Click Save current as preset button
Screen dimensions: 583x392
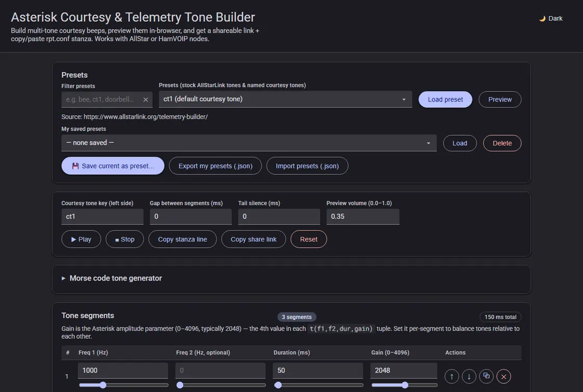click(x=112, y=166)
